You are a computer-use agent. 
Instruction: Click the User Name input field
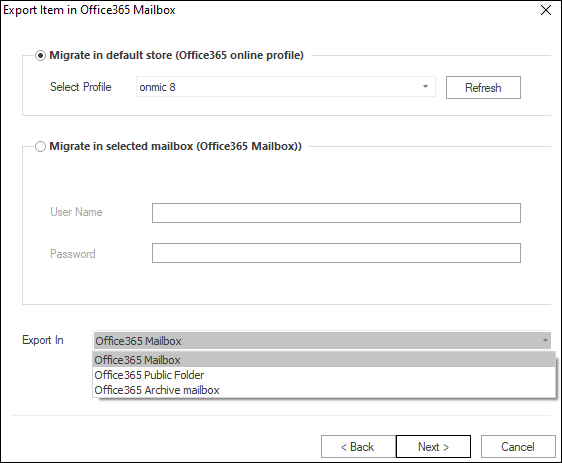point(336,213)
